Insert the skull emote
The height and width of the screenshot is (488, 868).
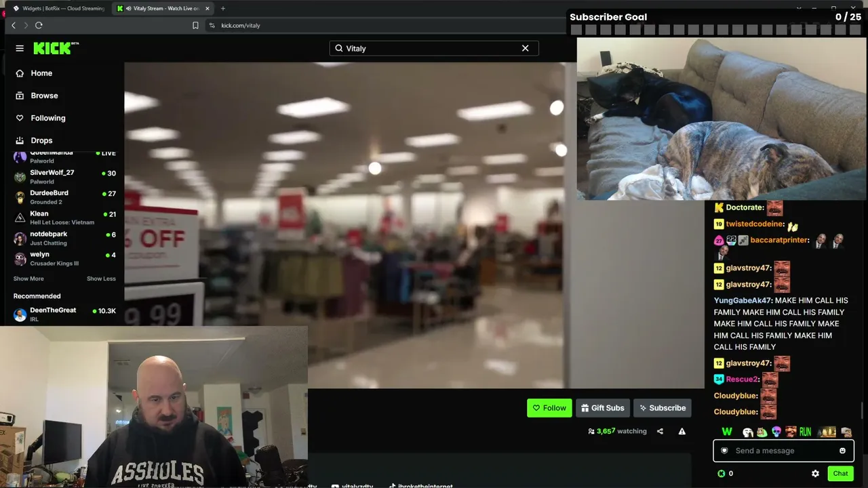[x=776, y=432]
